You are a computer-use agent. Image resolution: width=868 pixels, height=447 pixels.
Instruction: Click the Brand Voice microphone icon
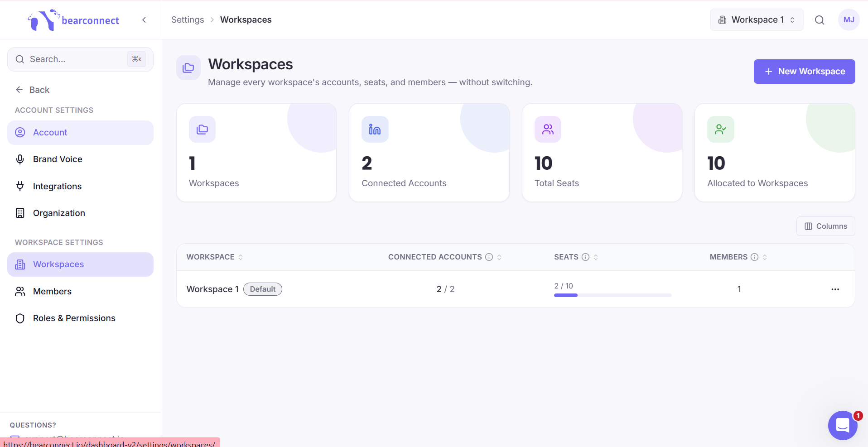(20, 159)
